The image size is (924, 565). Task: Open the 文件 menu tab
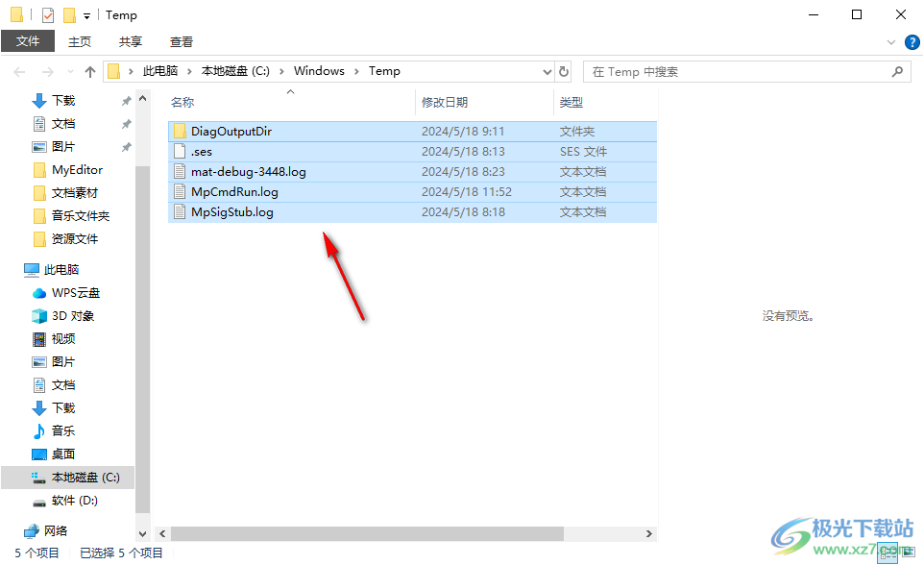[x=28, y=41]
